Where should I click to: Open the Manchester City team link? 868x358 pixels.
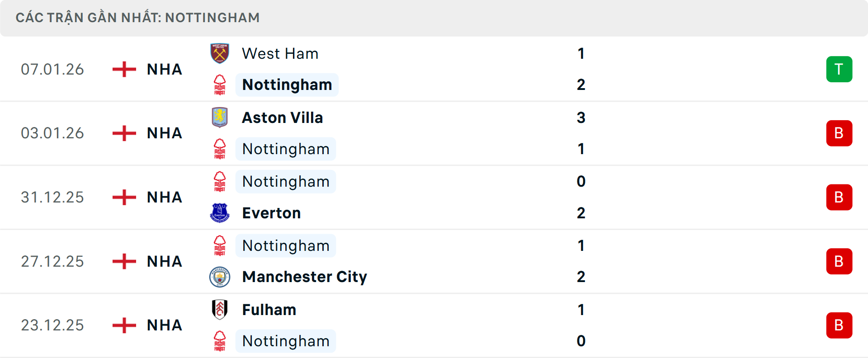click(x=304, y=277)
